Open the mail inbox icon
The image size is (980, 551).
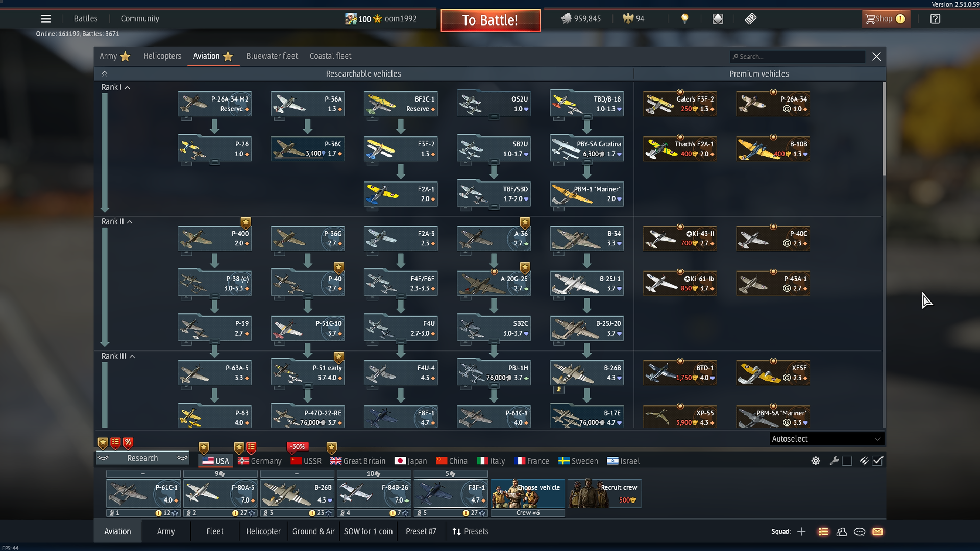877,532
